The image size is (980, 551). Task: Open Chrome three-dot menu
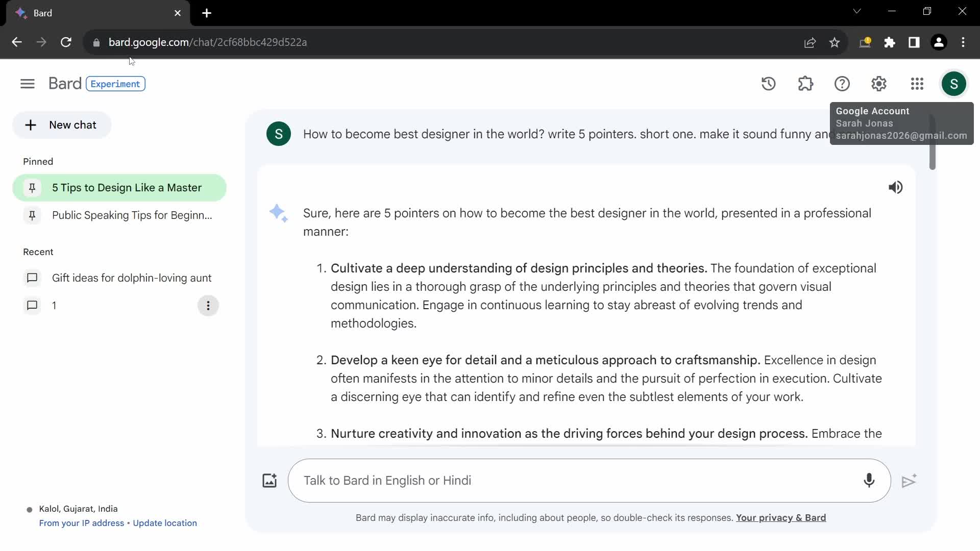pyautogui.click(x=963, y=42)
